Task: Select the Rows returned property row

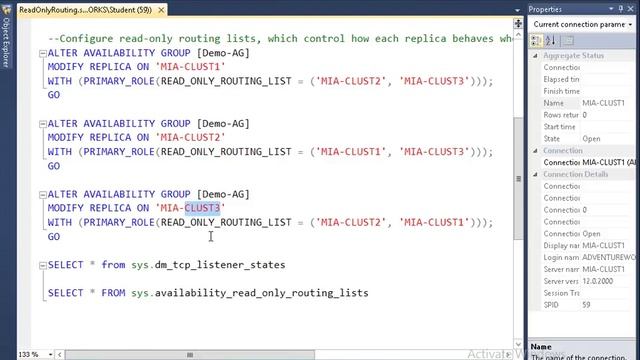Action: pos(587,115)
